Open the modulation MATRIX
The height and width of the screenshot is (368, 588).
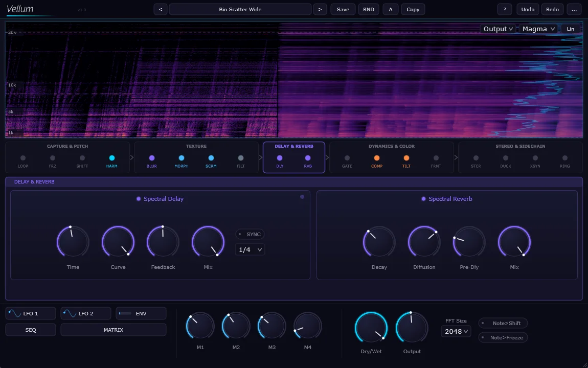click(x=113, y=330)
